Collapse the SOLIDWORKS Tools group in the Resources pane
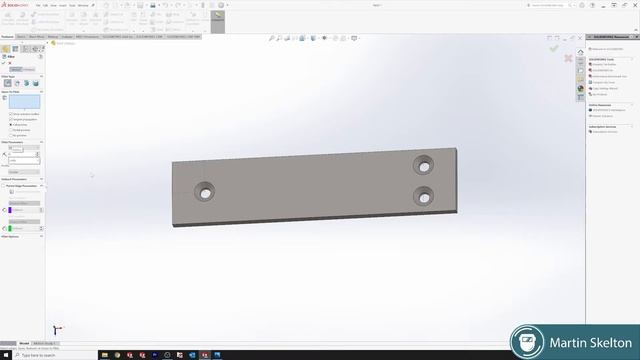Image resolution: width=640 pixels, height=360 pixels. coord(632,59)
